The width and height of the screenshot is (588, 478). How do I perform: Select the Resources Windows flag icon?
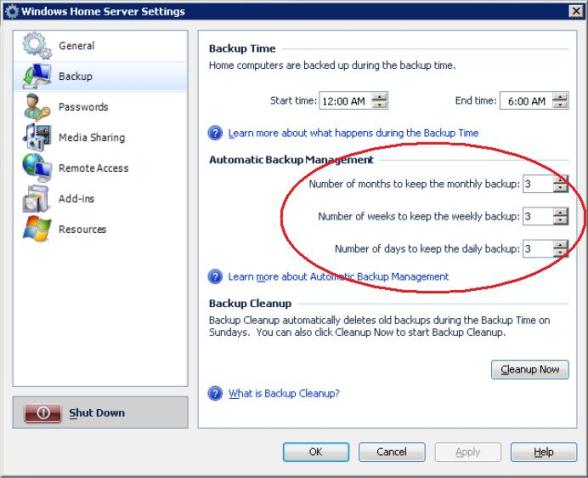click(37, 229)
